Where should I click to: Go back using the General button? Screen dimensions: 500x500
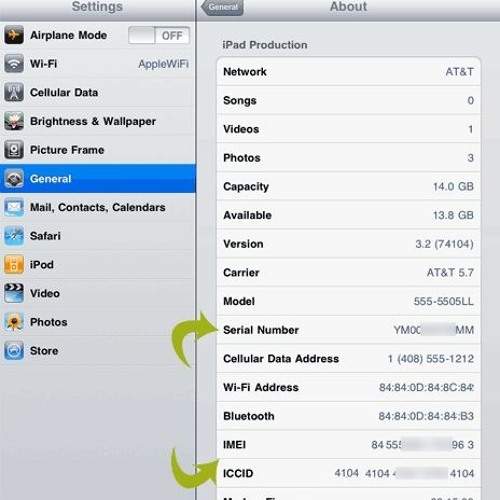point(222,7)
